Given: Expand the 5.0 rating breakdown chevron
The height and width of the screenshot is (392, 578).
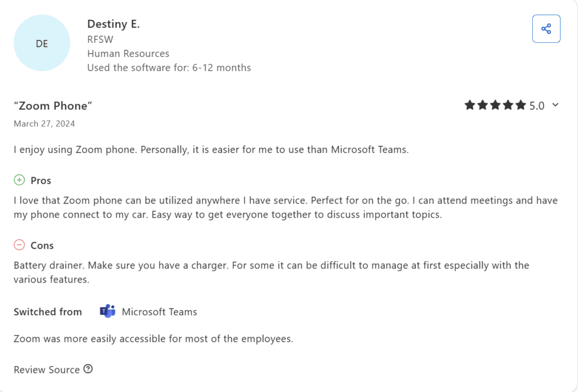Looking at the screenshot, I should tap(555, 105).
